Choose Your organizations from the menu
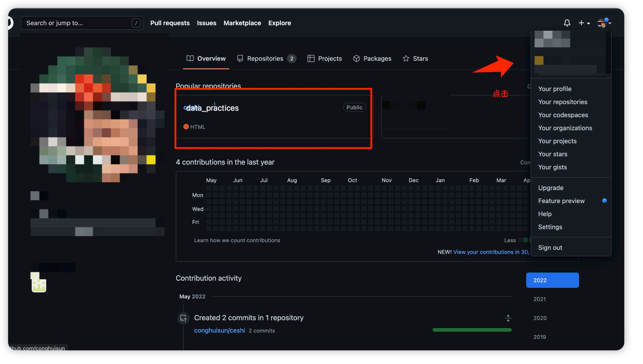The width and height of the screenshot is (643, 364). coord(570,128)
